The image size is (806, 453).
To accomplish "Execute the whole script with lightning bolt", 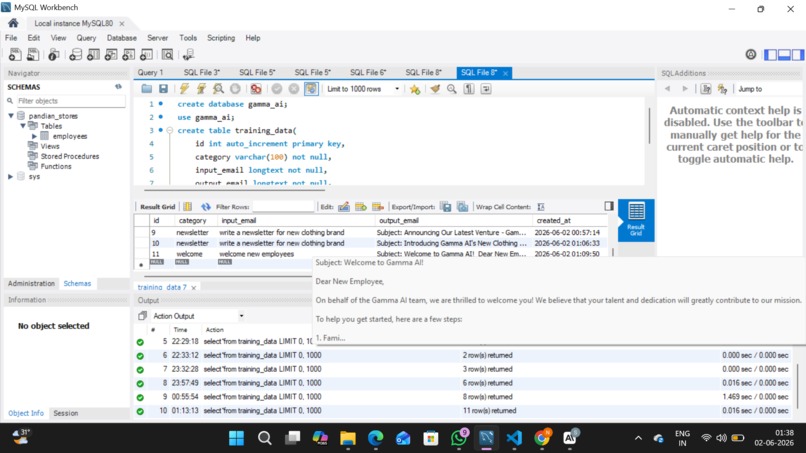I will click(184, 89).
